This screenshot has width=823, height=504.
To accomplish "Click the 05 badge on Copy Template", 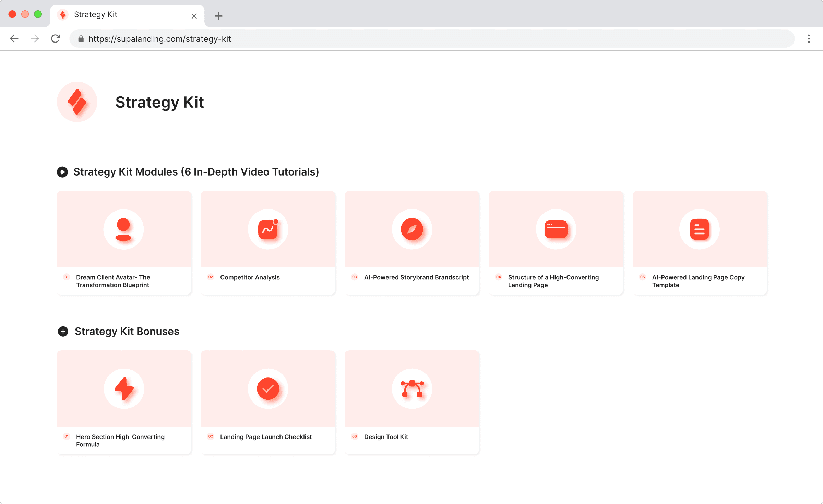I will coord(643,277).
